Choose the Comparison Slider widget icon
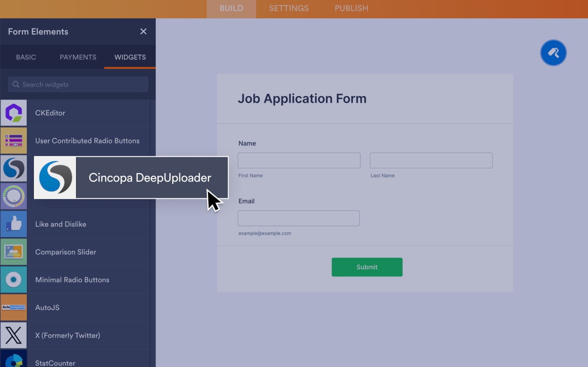The height and width of the screenshot is (367, 588). 14,252
